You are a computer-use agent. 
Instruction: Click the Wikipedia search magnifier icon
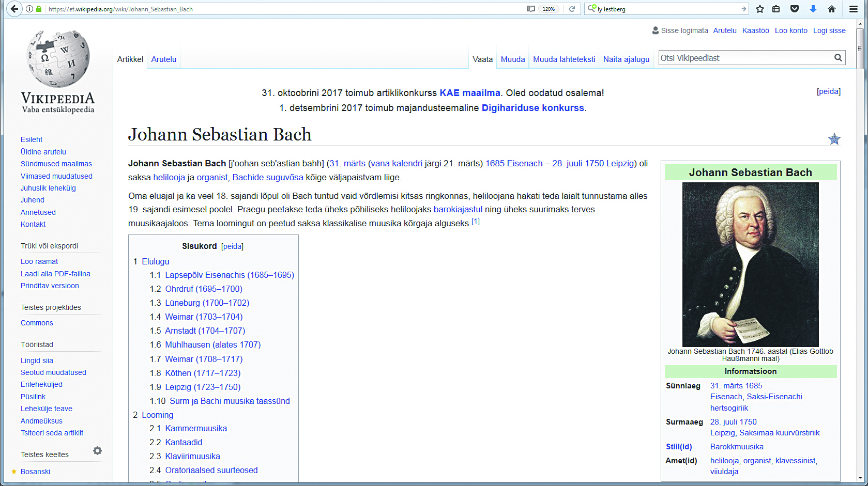click(x=837, y=58)
